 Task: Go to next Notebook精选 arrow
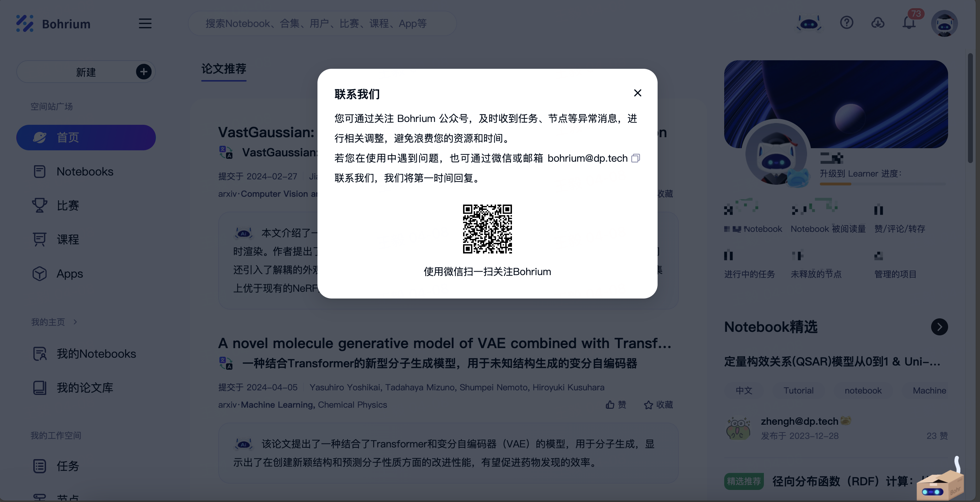point(939,327)
